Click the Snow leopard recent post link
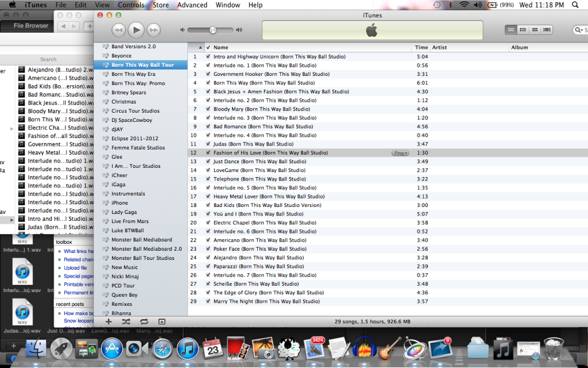588x368 pixels. (x=78, y=321)
